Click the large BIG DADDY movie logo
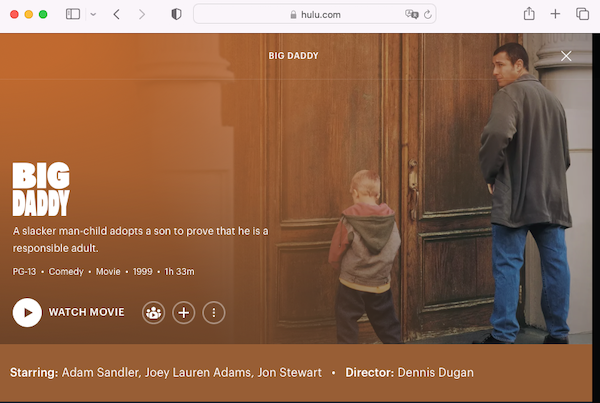Viewport: 600px width, 403px height. [x=41, y=189]
